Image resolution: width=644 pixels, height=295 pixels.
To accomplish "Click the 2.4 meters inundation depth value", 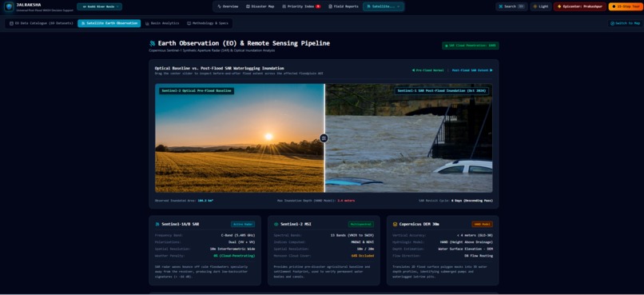I will point(346,201).
